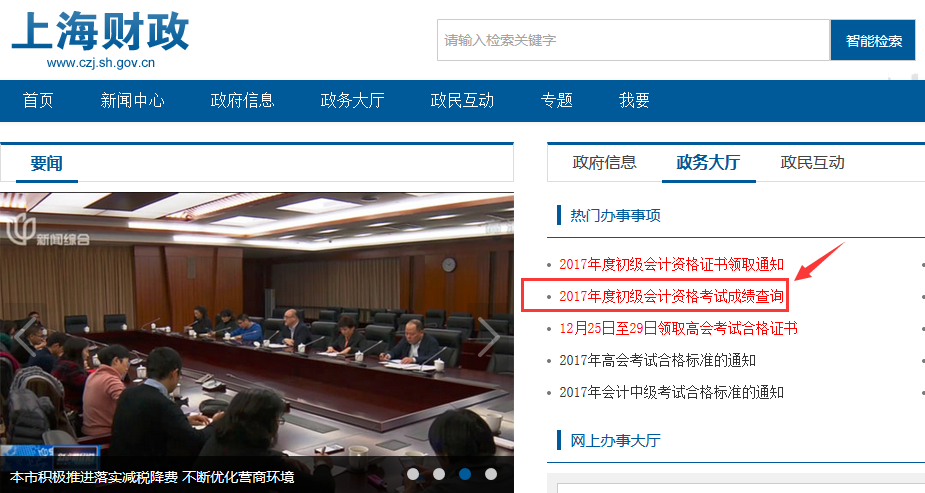Open 2017年度初级会计资格考试成绩查询 link

[x=671, y=296]
